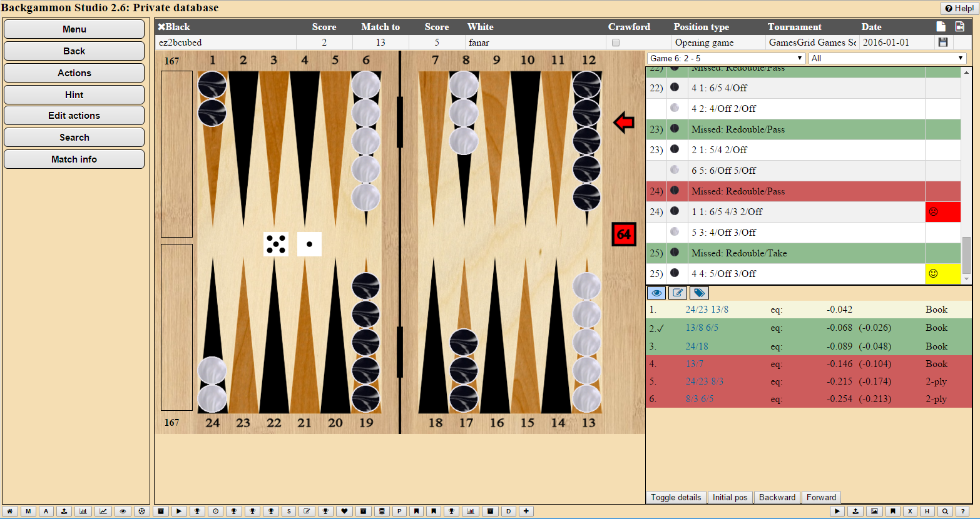
Task: Select Match info in the left sidebar
Action: [x=74, y=159]
